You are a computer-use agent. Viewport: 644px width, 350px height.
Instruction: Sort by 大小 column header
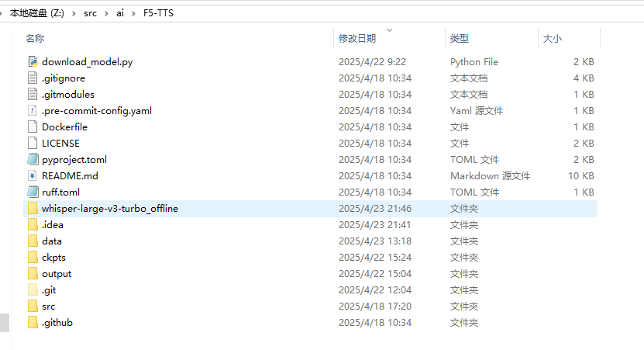point(553,39)
